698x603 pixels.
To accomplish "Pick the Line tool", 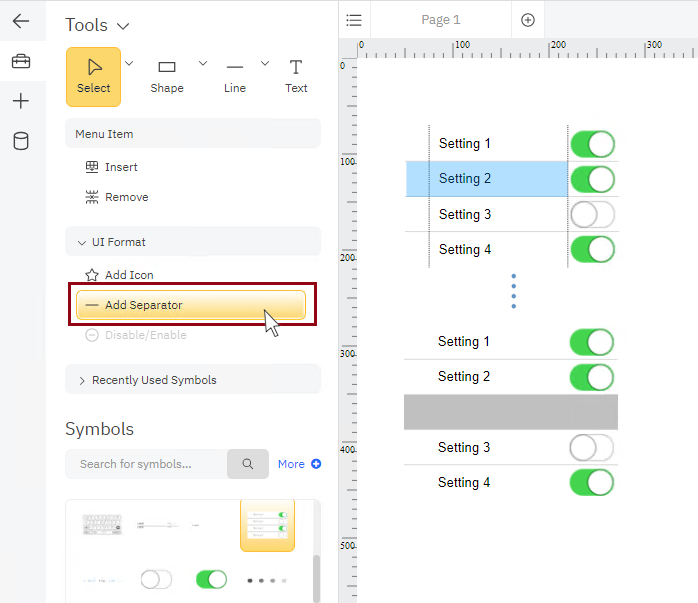I will [235, 77].
